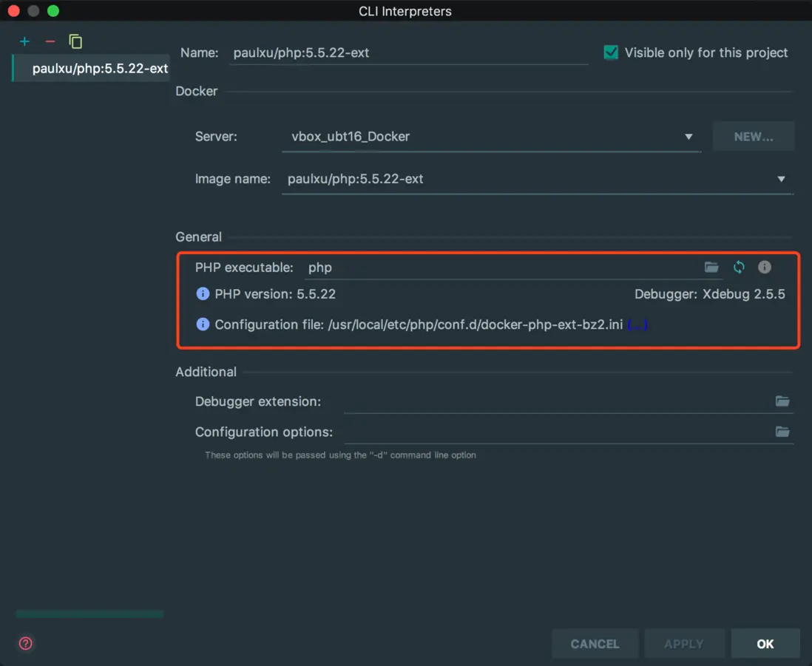
Task: Click the help question mark icon
Action: [x=26, y=643]
